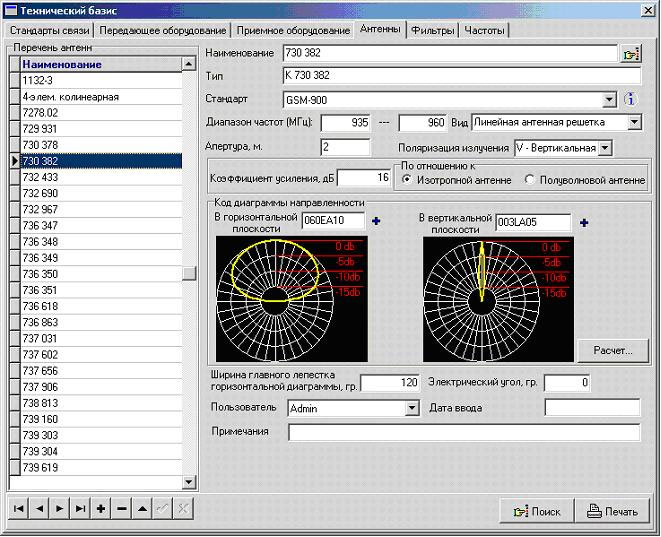Click the Печать button

613,511
